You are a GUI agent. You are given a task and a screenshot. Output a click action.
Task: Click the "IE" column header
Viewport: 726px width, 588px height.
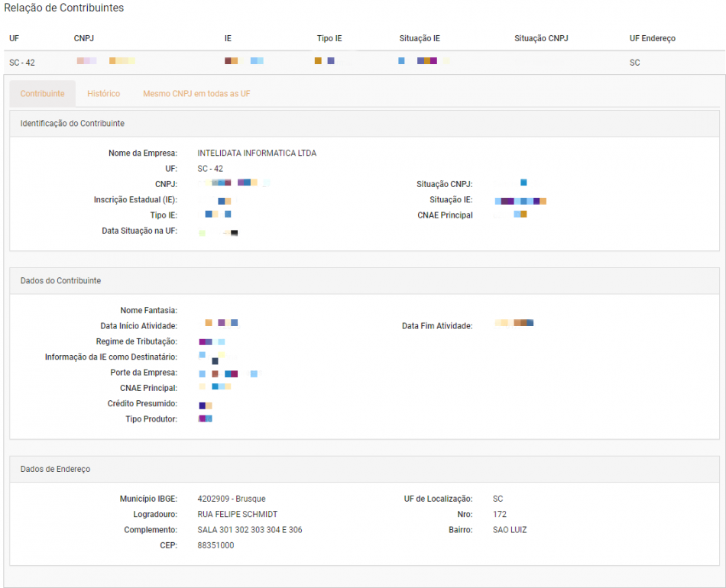[x=228, y=38]
